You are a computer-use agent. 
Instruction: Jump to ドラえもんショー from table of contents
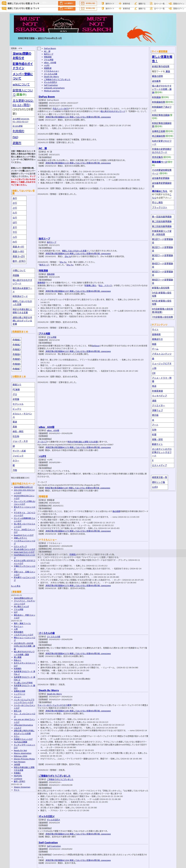[51, 71]
